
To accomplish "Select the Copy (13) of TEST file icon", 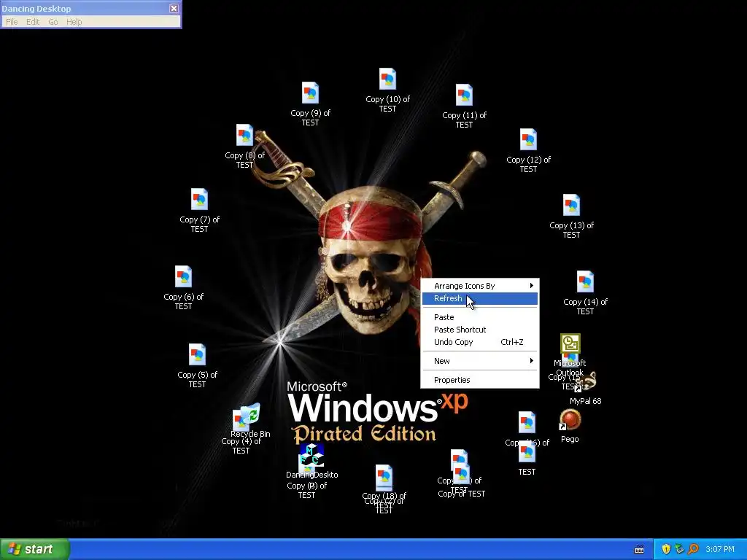I will tap(571, 205).
